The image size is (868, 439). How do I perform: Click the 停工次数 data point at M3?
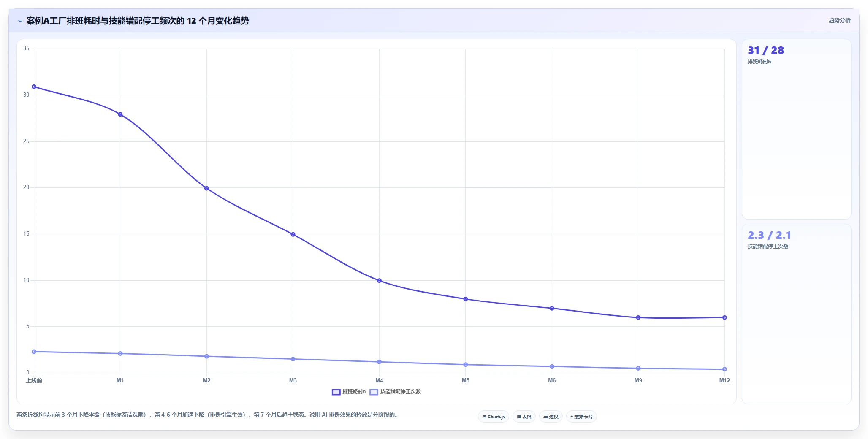[293, 359]
